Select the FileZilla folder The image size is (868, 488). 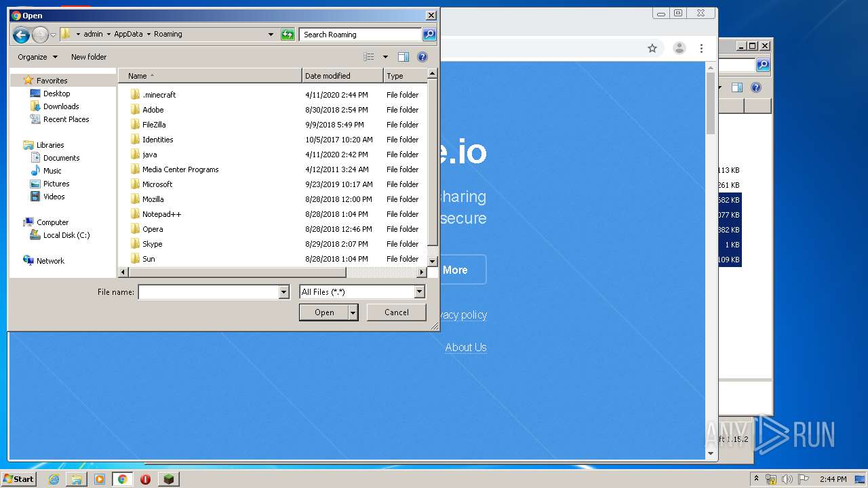click(x=154, y=125)
